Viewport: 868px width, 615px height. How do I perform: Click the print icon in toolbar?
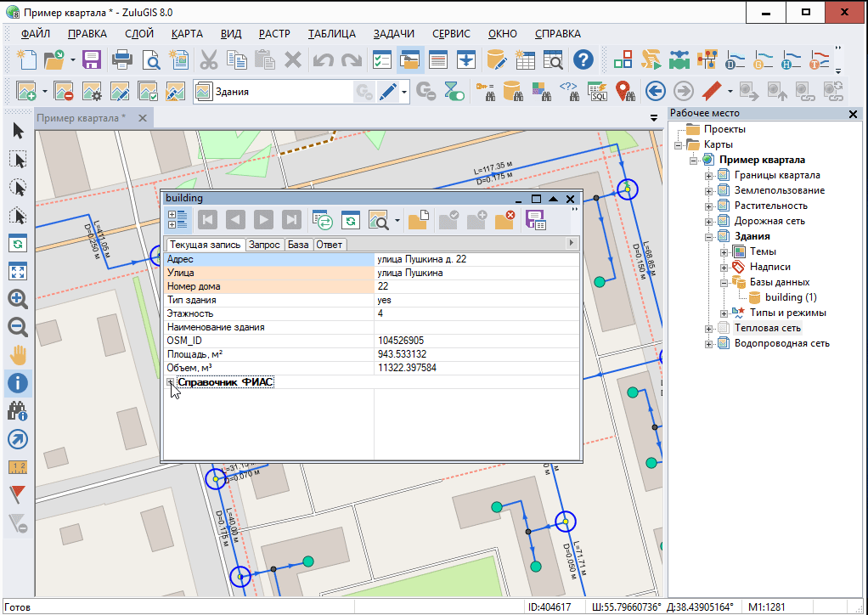point(121,59)
